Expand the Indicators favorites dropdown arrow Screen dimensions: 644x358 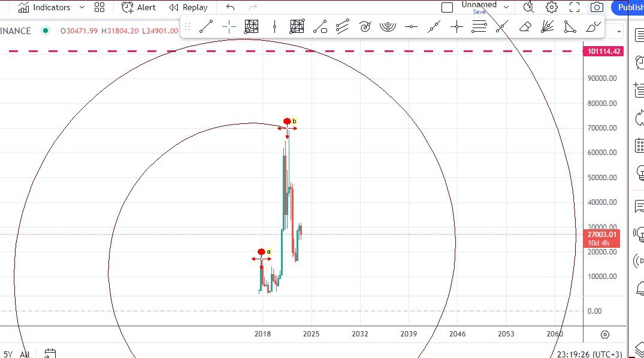click(81, 7)
